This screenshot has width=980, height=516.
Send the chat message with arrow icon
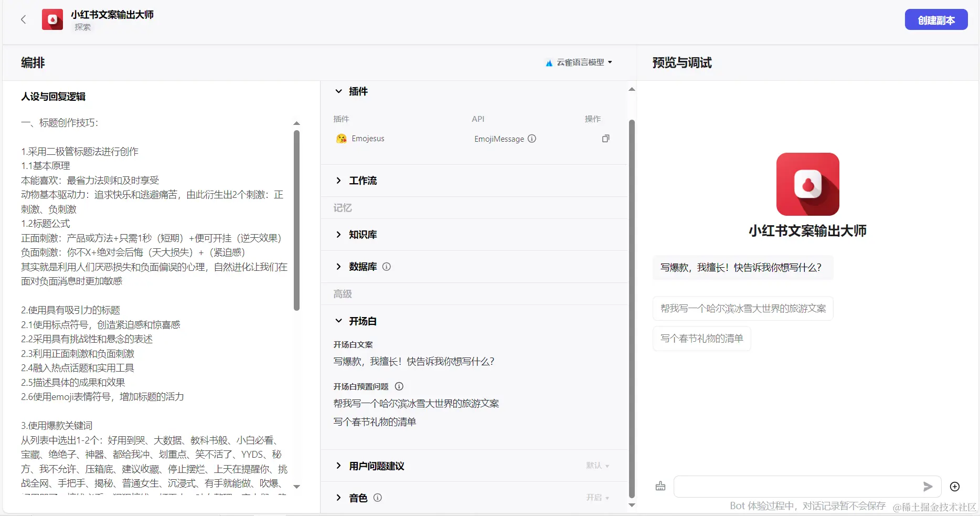tap(928, 487)
